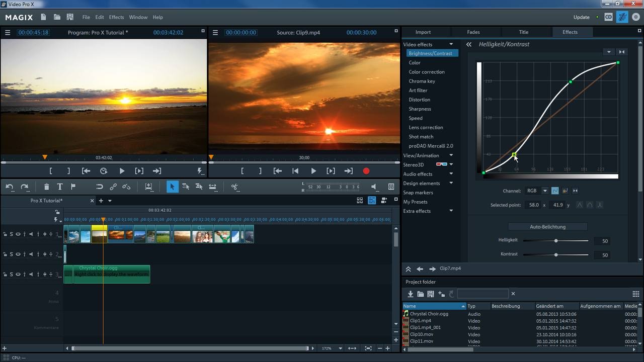This screenshot has height=362, width=644.
Task: Select the Magnet snap tool
Action: coord(100,187)
